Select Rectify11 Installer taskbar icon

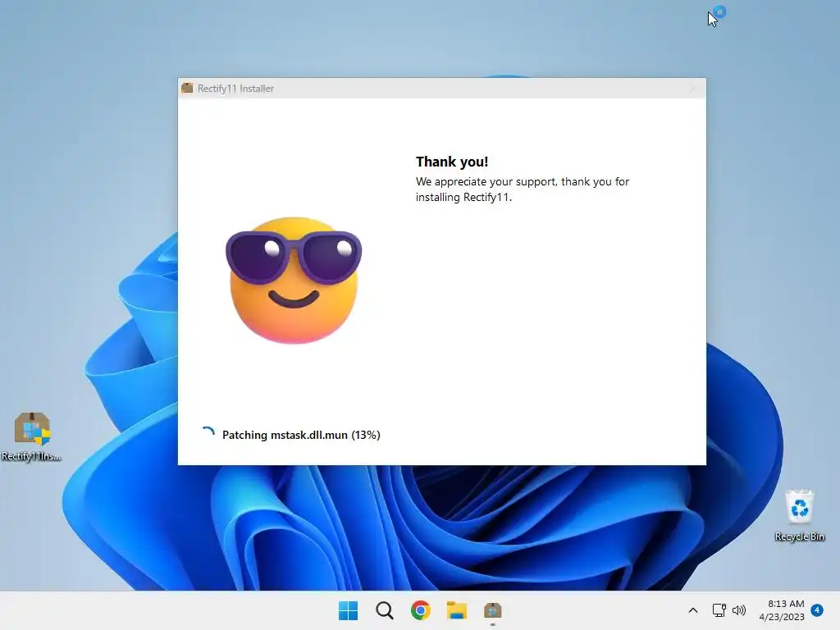point(493,610)
